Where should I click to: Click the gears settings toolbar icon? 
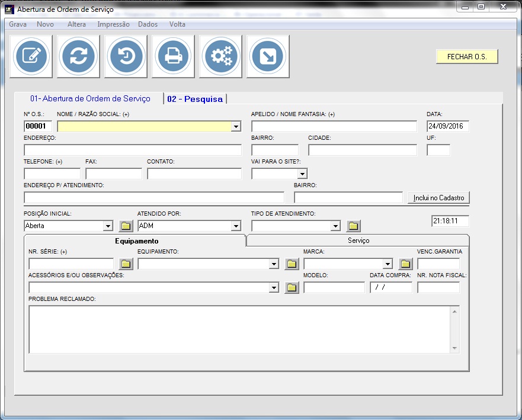pyautogui.click(x=220, y=56)
